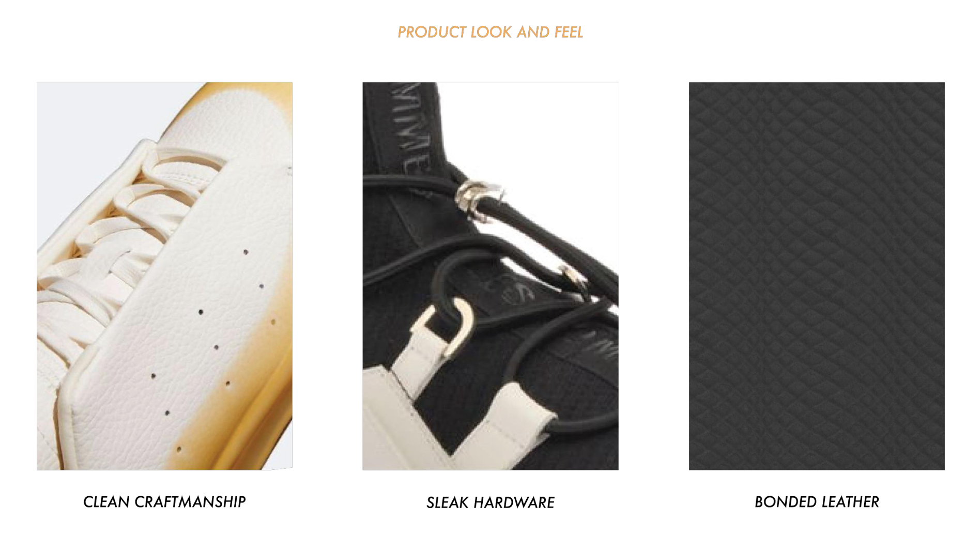
Task: Select the white leather sneaker image
Action: click(x=164, y=276)
